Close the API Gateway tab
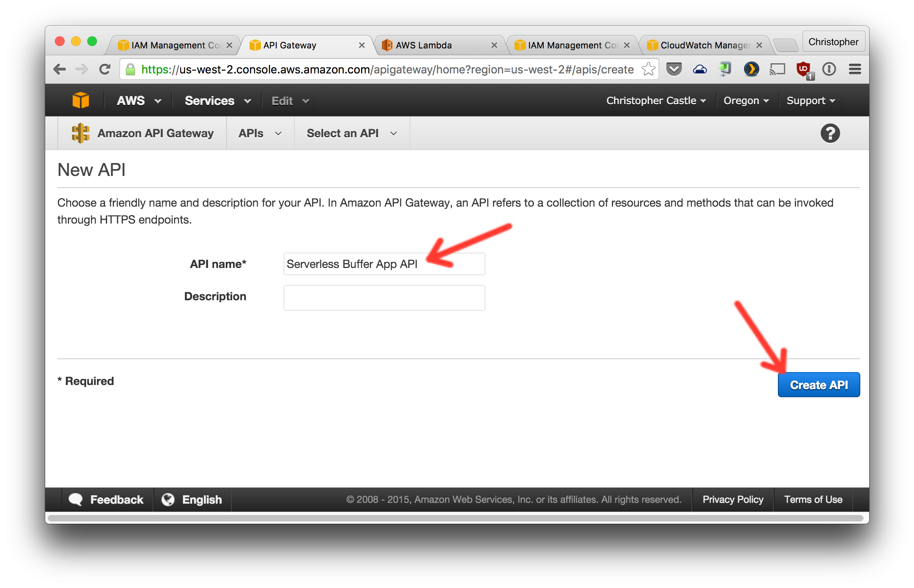Viewport: 914px width, 588px height. click(362, 45)
